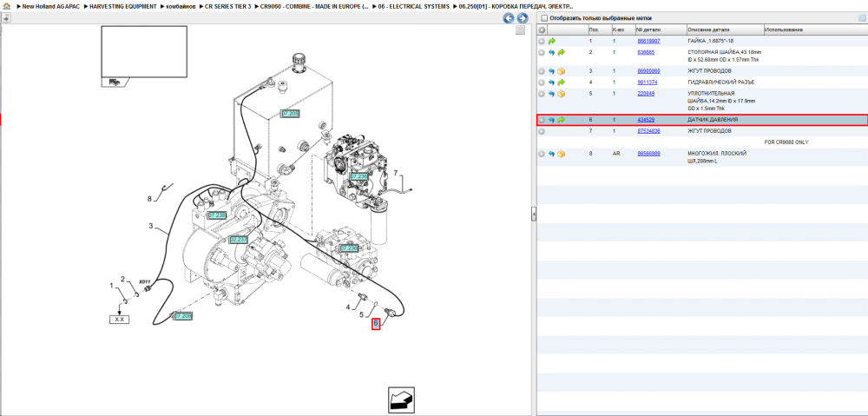Click the blue arrow for part 86566989
This screenshot has width=868, height=416.
pyautogui.click(x=552, y=154)
